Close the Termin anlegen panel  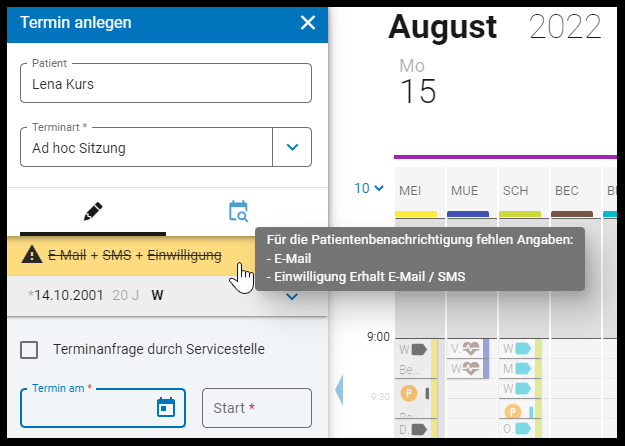(x=308, y=23)
